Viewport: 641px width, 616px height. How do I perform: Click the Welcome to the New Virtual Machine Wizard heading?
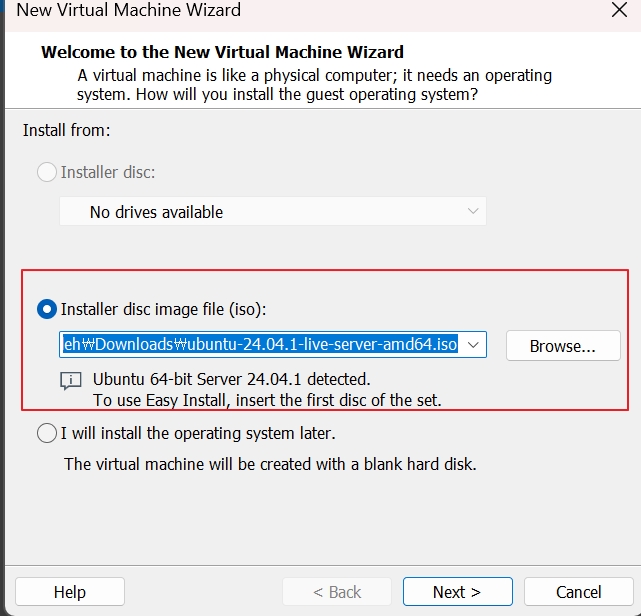click(222, 52)
